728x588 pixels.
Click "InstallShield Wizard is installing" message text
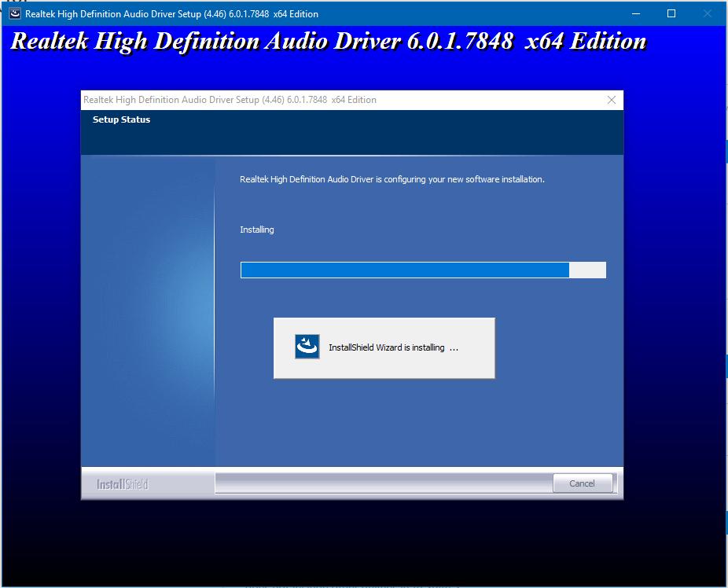pos(387,347)
